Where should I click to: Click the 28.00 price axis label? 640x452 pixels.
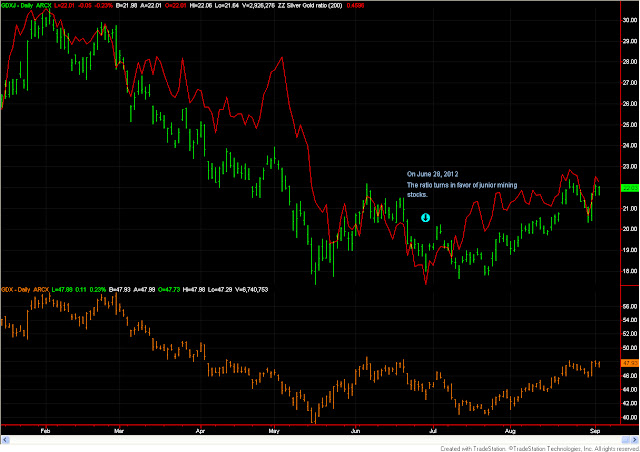coord(630,62)
